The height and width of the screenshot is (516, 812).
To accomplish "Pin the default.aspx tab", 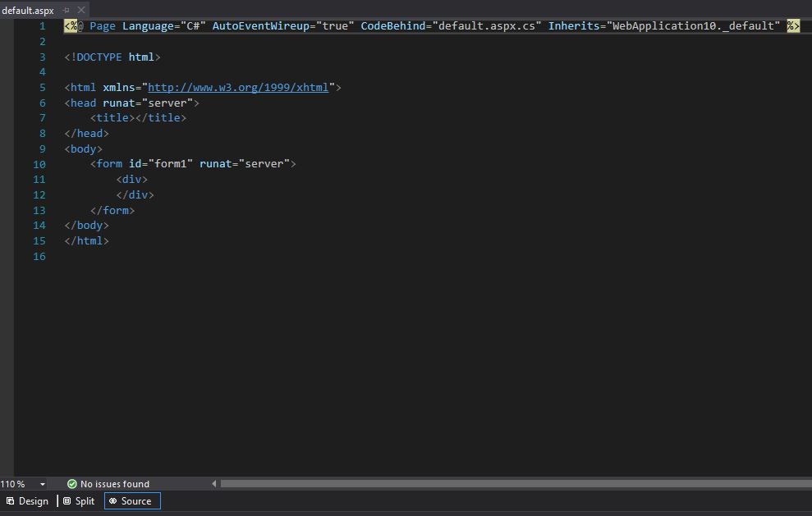I will click(x=67, y=10).
